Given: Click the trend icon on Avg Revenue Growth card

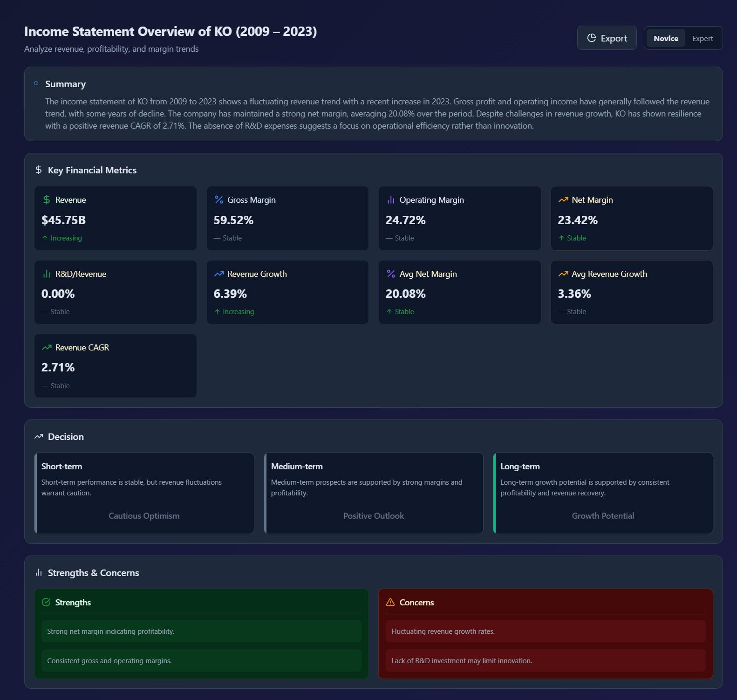Looking at the screenshot, I should [563, 274].
